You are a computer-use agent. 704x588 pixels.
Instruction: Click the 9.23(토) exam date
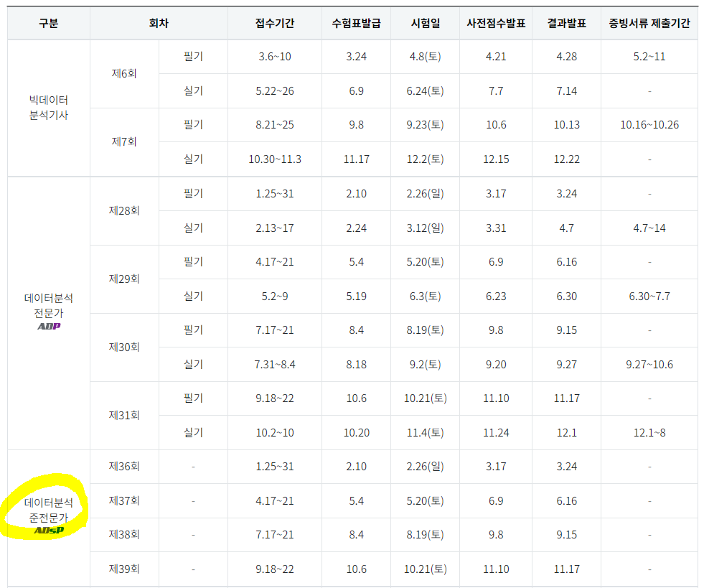(x=425, y=124)
